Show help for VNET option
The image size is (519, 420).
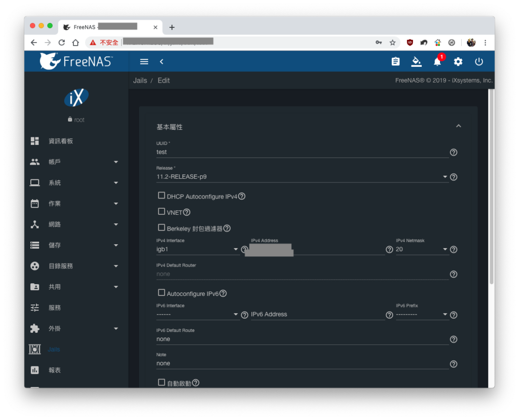187,212
